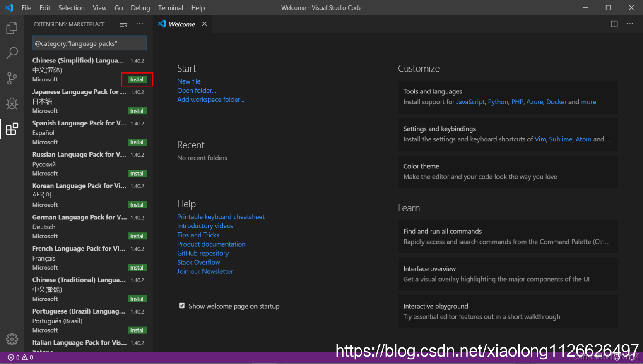Install the Russian Language Pack
This screenshot has height=364, width=643.
point(137,174)
